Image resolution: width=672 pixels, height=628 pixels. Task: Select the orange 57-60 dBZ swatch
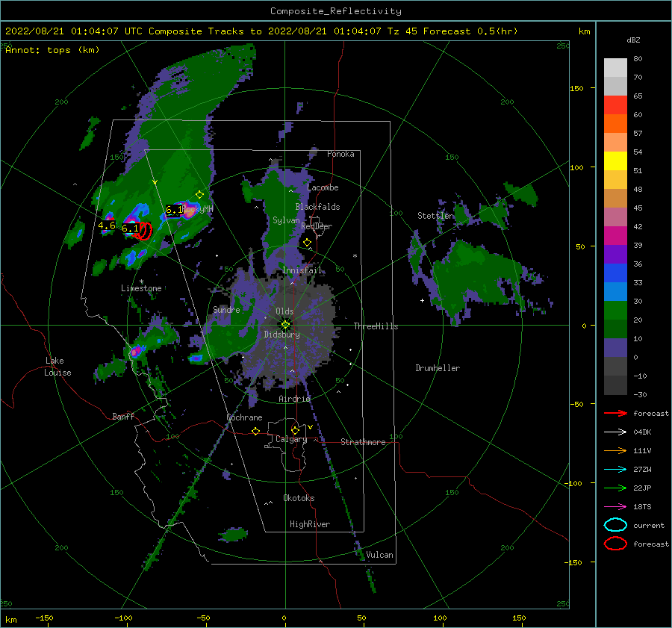coord(615,123)
